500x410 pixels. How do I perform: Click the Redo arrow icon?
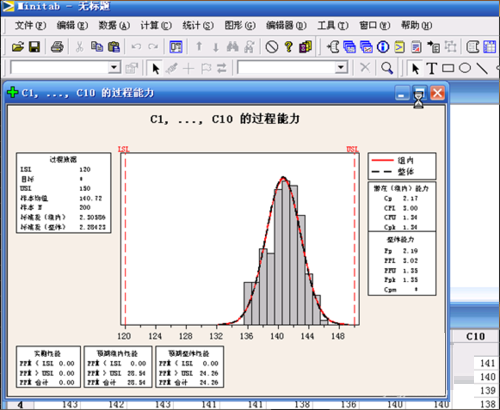pos(153,47)
